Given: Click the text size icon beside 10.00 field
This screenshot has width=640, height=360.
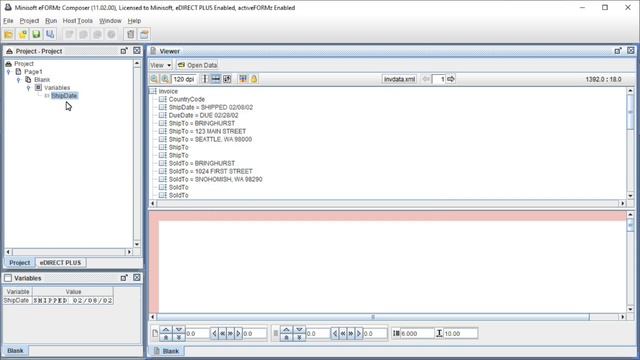Looking at the screenshot, I should coord(439,333).
